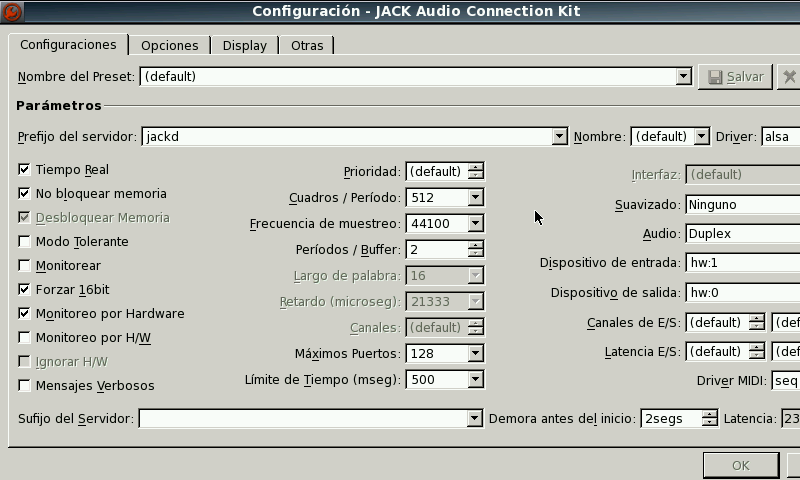Click the JACK application icon in title bar
The height and width of the screenshot is (480, 800).
tap(12, 12)
